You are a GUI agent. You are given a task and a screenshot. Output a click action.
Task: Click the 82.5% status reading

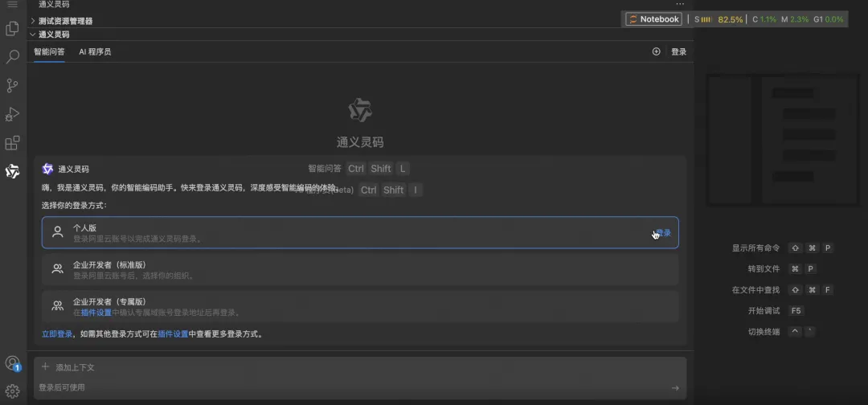pyautogui.click(x=730, y=19)
